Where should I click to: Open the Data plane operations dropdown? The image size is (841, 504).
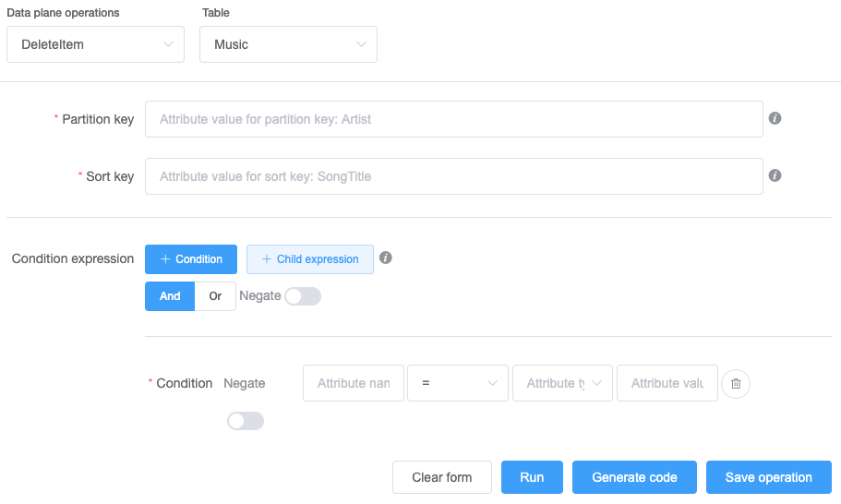point(96,44)
